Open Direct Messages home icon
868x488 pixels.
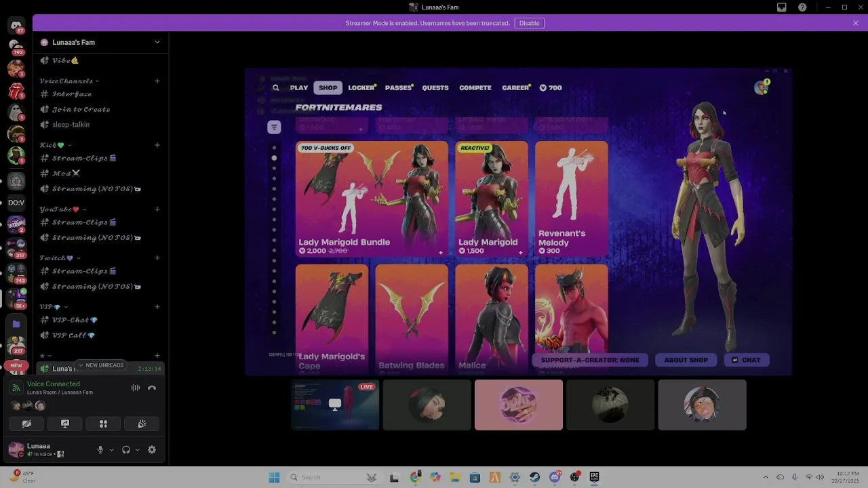[16, 26]
